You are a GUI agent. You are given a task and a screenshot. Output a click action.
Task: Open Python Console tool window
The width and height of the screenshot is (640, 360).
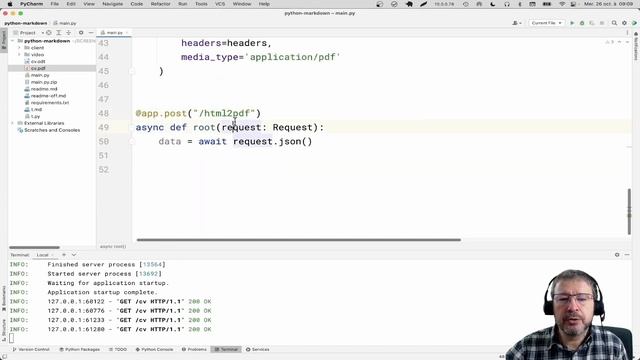pyautogui.click(x=154, y=349)
